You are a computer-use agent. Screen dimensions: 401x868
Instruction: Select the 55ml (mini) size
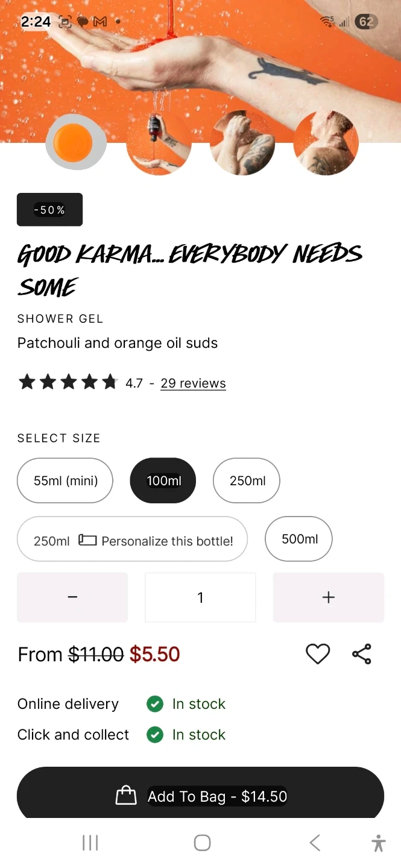click(65, 480)
